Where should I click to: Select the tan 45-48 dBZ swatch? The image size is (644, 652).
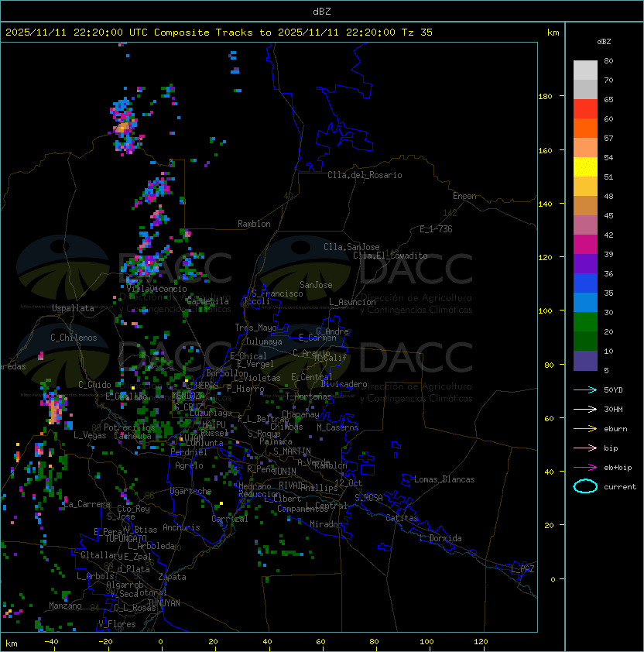(585, 205)
